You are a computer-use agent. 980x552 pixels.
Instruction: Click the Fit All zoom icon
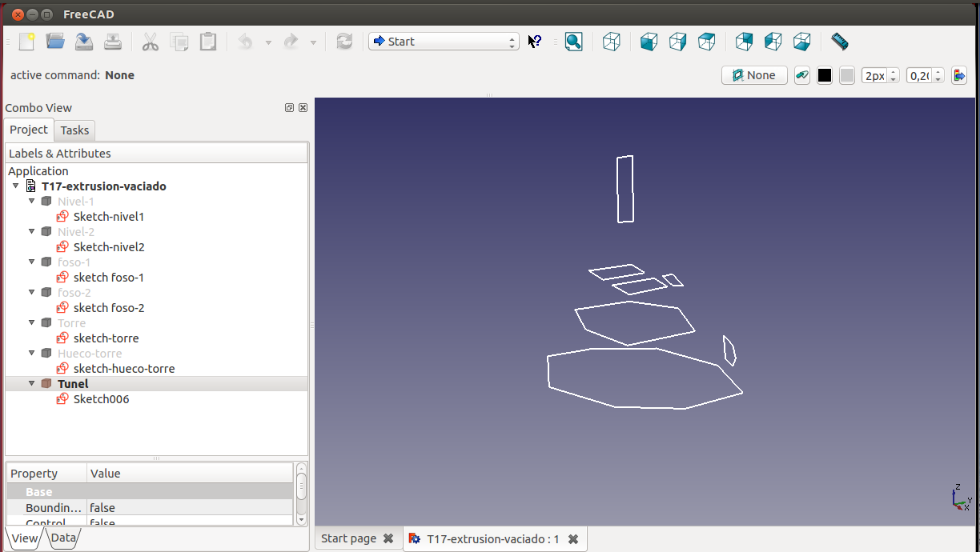pos(573,42)
